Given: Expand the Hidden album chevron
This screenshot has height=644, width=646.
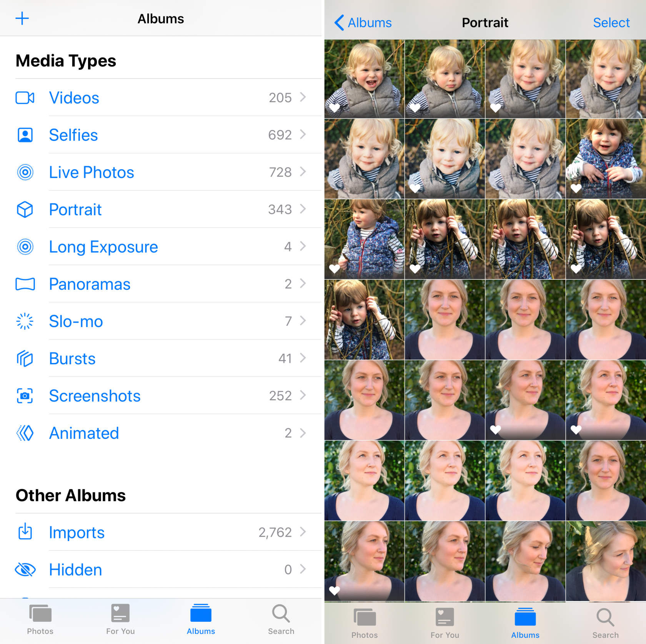Looking at the screenshot, I should pyautogui.click(x=303, y=570).
